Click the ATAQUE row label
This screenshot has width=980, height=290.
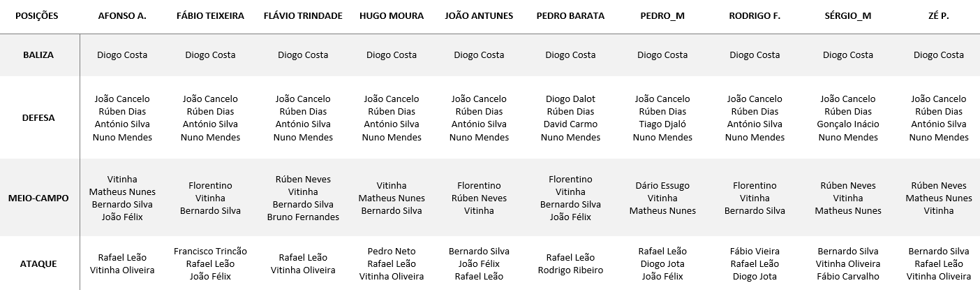[x=39, y=263]
